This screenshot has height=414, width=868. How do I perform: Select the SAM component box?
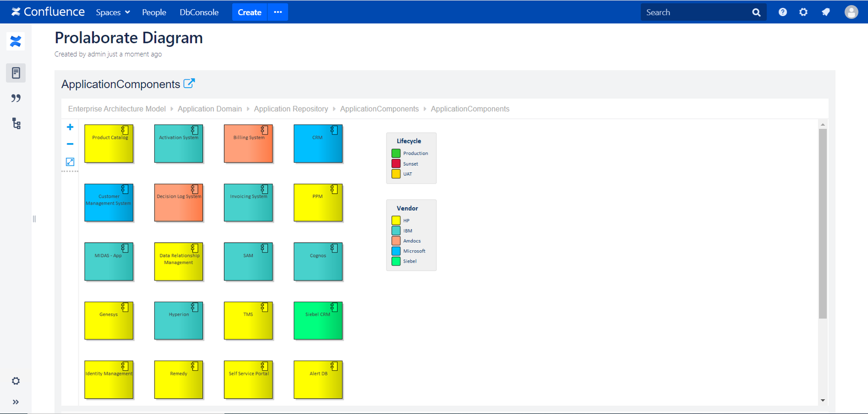[248, 262]
